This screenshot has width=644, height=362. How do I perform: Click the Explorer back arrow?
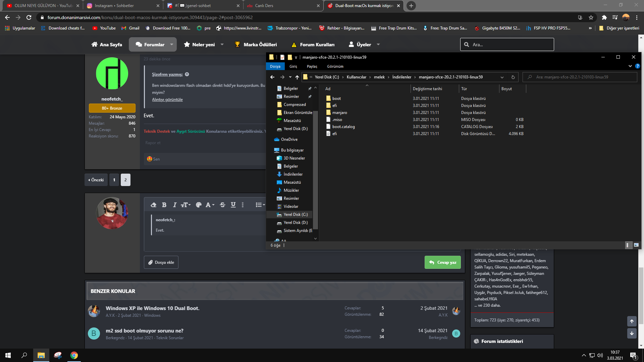(272, 77)
